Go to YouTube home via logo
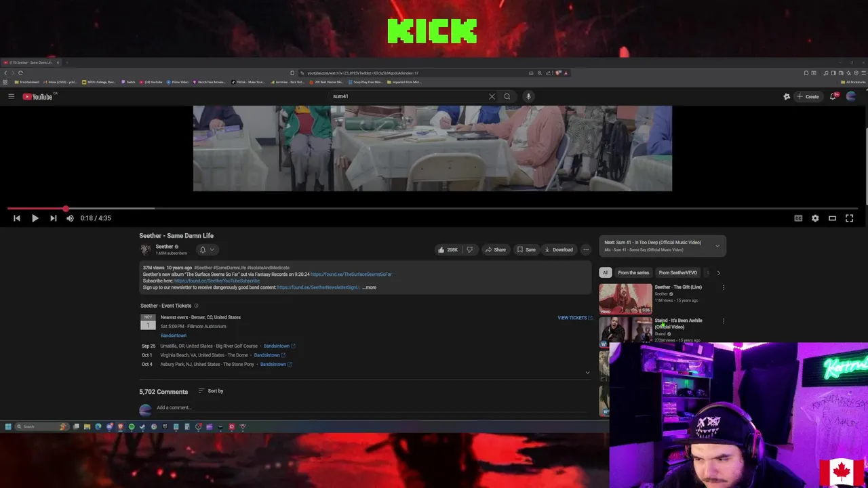This screenshot has height=488, width=868. pyautogui.click(x=37, y=96)
